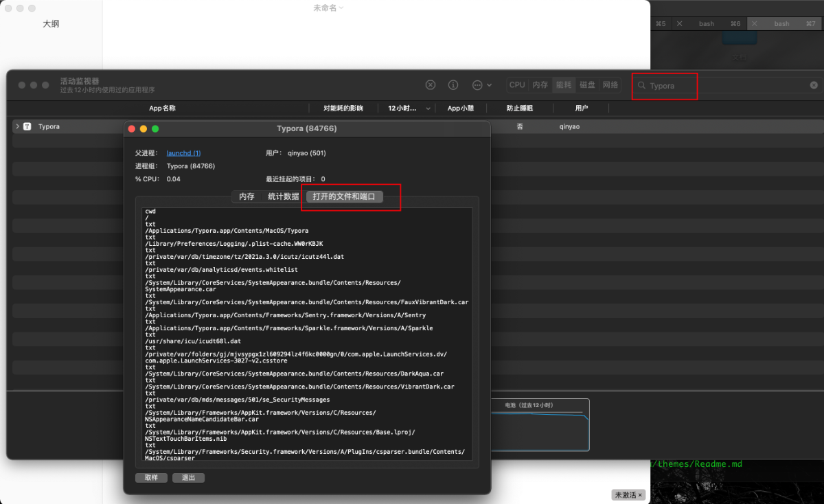Switch to 统计数据 tab in inspector
824x504 pixels.
[x=283, y=196]
